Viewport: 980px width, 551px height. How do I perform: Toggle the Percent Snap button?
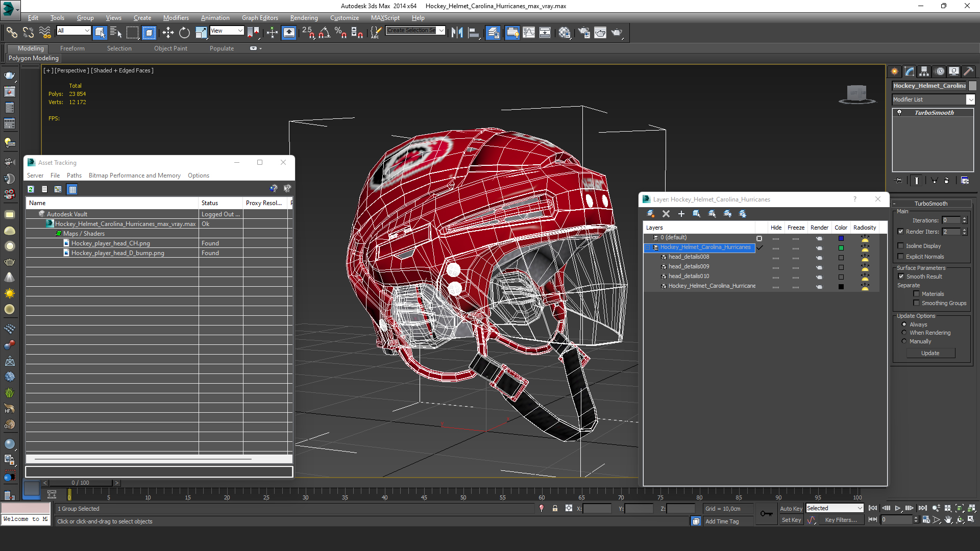[340, 33]
